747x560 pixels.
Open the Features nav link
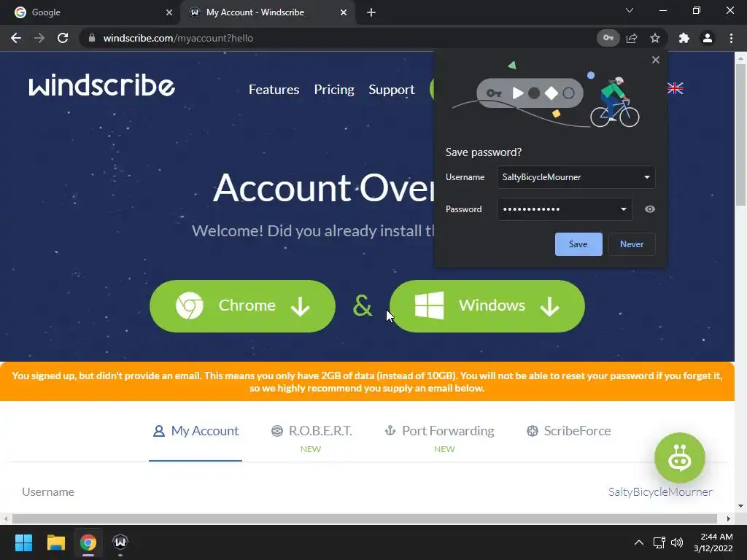click(x=274, y=90)
